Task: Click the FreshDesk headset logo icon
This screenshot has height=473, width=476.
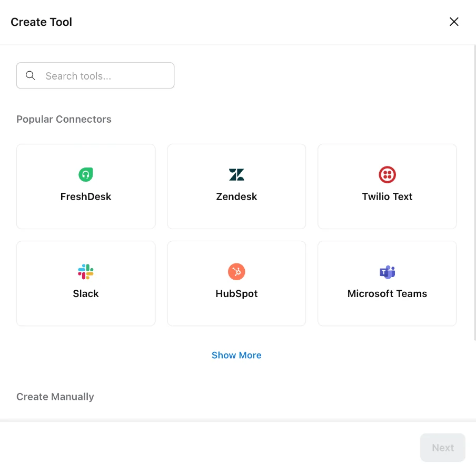Action: [86, 174]
